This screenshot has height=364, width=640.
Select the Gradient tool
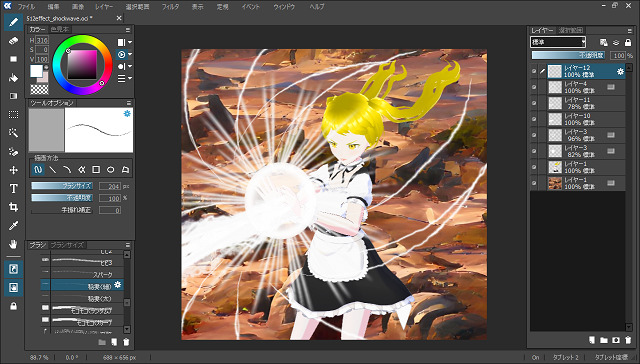[13, 96]
